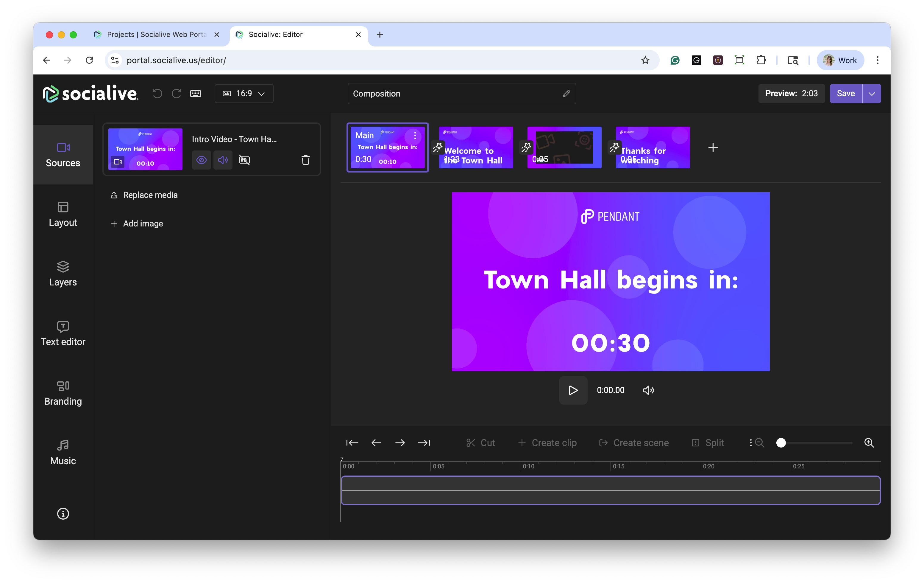Mute the Intro Video source audio
The image size is (924, 584).
tap(223, 160)
